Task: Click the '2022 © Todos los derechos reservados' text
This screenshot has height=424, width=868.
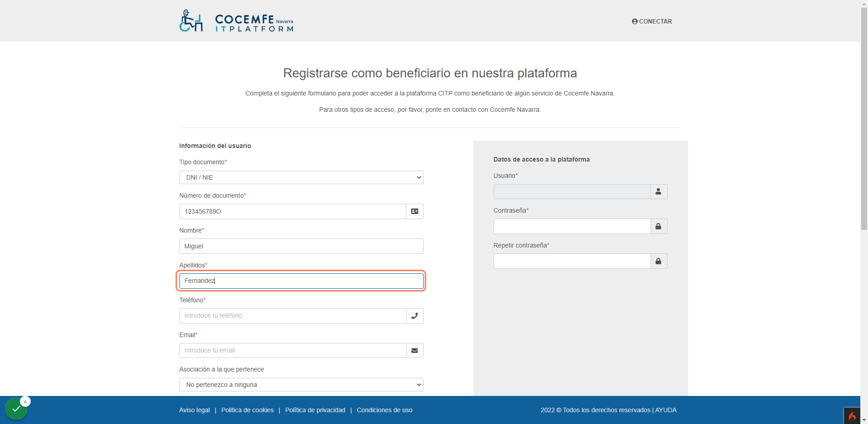Action: tap(595, 410)
